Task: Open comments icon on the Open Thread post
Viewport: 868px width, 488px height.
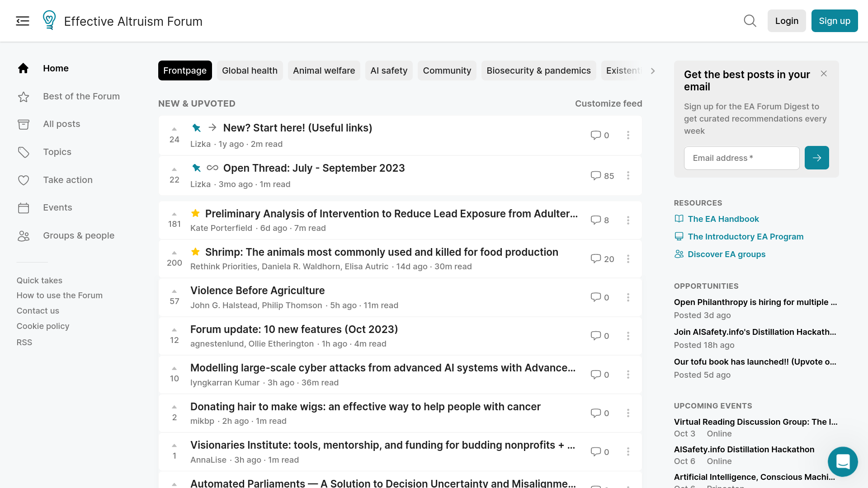Action: 596,175
